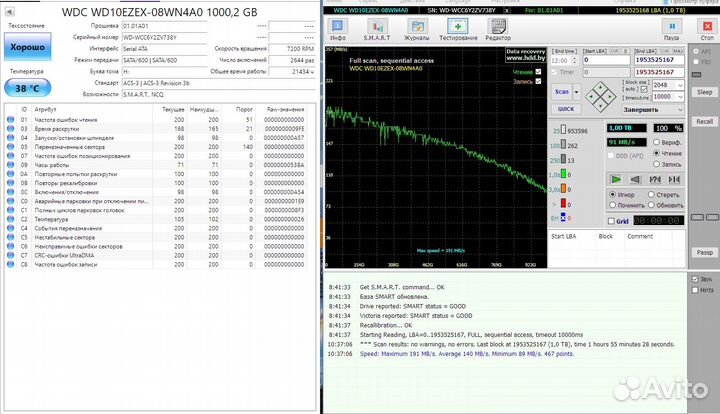The image size is (720, 414).
Task: Toggle the Grid checkbox
Action: coord(611,220)
